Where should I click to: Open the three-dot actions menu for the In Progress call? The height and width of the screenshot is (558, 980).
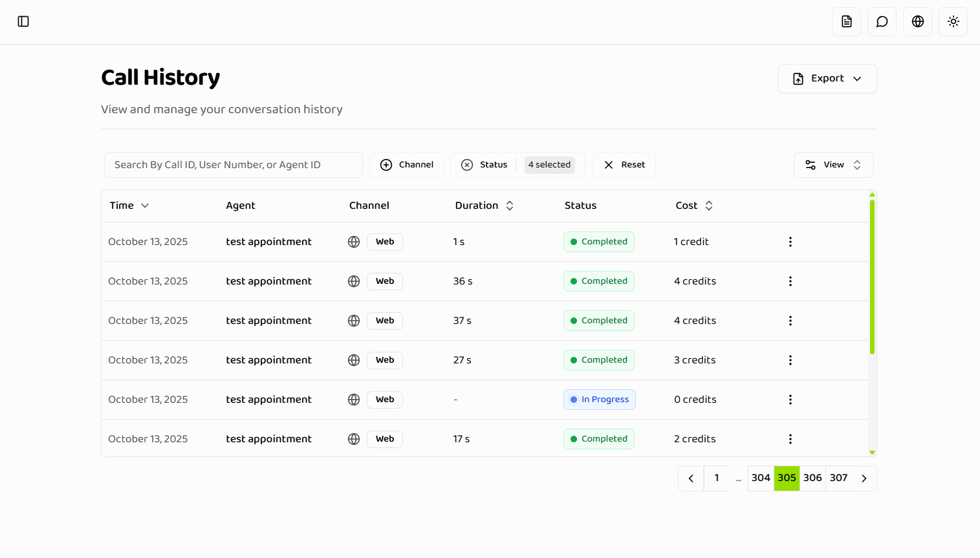click(790, 399)
